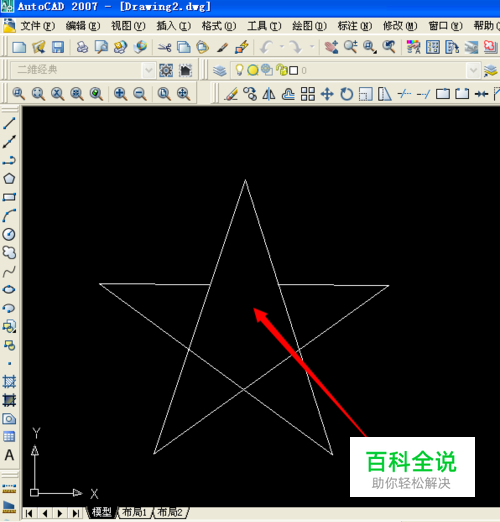This screenshot has width=500, height=522.
Task: Expand the layer list dropdown arrow
Action: (473, 70)
